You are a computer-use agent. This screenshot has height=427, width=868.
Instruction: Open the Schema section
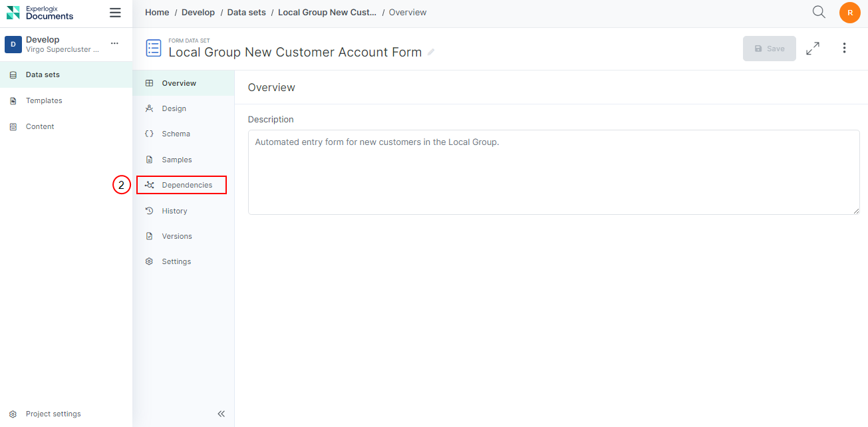pyautogui.click(x=176, y=134)
